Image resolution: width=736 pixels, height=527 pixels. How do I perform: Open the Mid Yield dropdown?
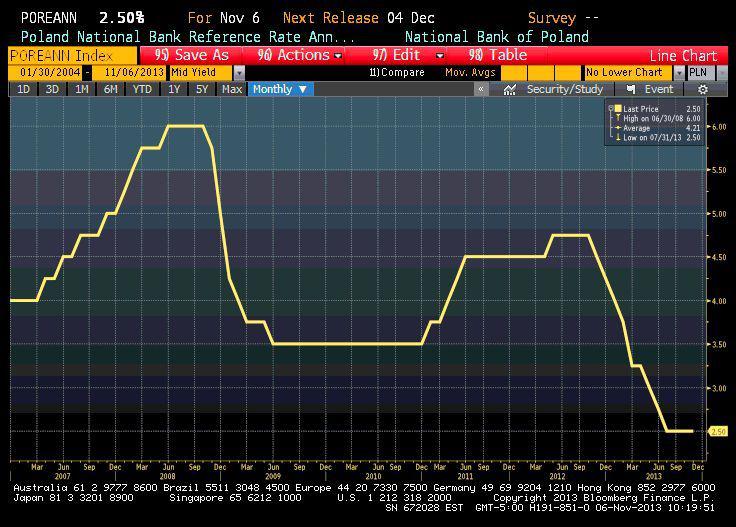click(239, 73)
